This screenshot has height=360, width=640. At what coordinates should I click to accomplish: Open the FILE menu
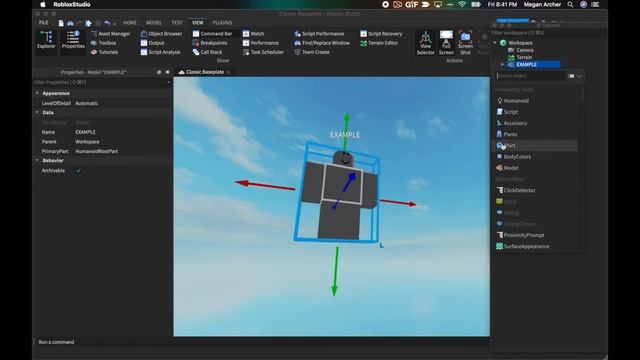click(43, 22)
